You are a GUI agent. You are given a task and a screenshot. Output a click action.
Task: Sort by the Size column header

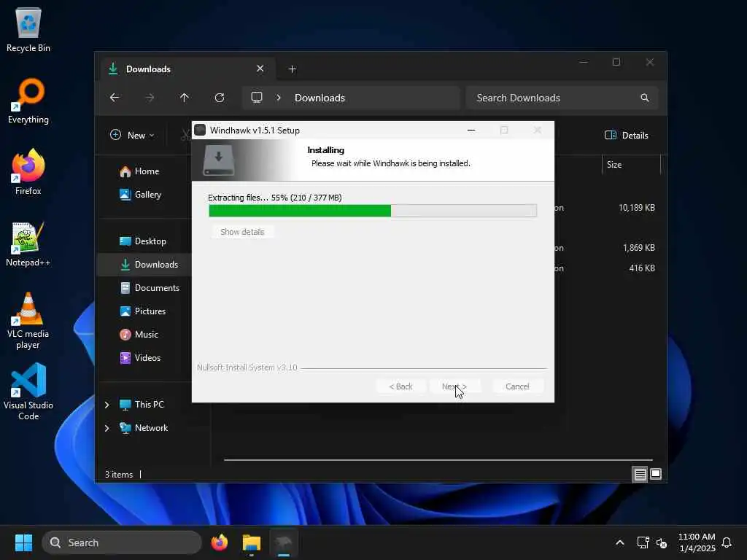click(631, 165)
